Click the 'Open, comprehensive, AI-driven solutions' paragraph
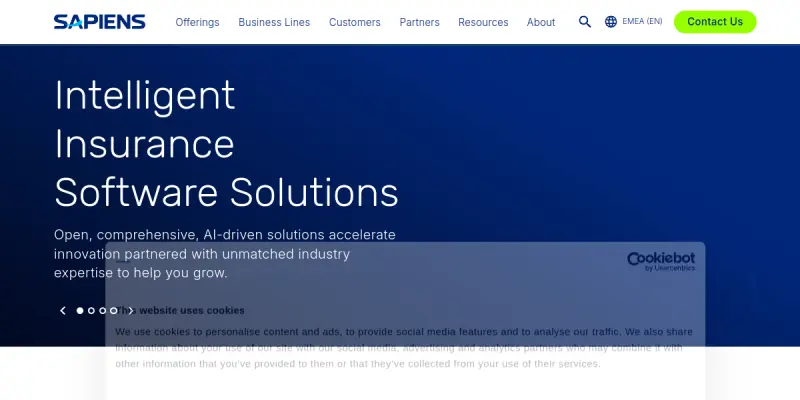 tap(224, 254)
